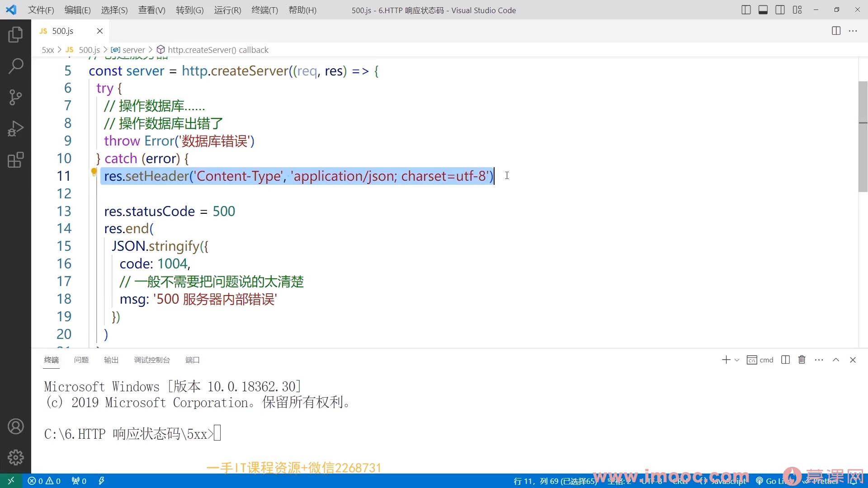
Task: Toggle the bottom panel visibility
Action: click(763, 10)
